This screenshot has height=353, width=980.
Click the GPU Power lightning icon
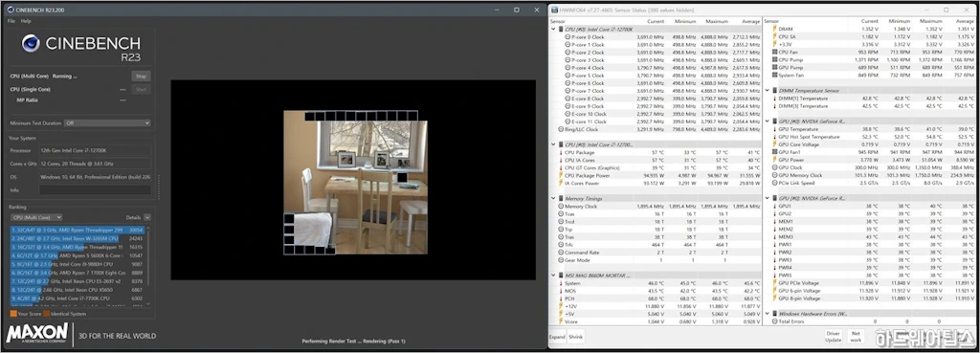[x=775, y=160]
